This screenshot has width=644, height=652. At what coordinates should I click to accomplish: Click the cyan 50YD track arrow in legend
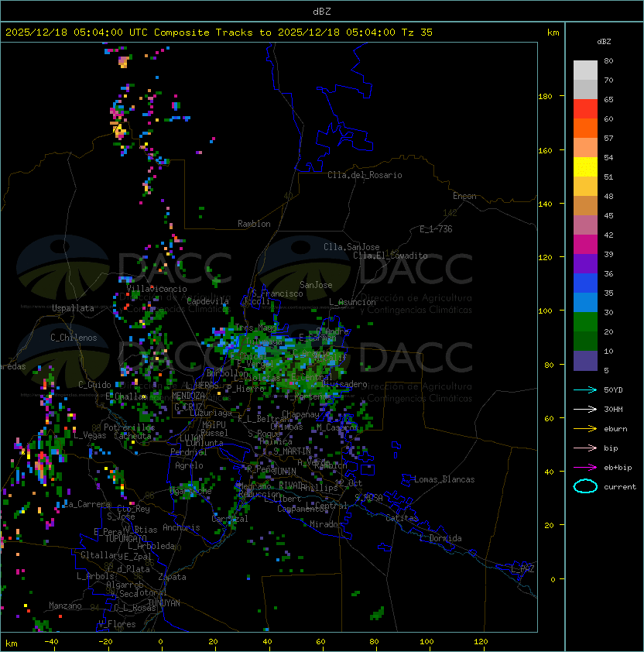coord(585,389)
